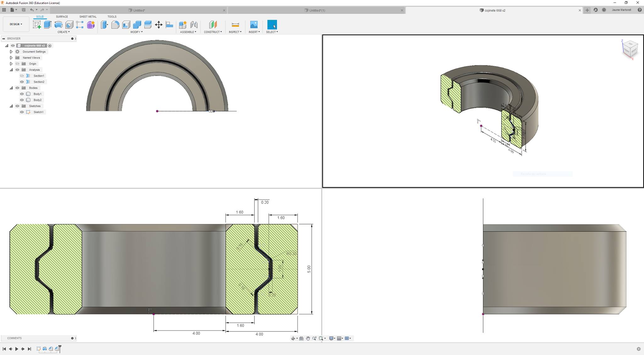
Task: Expand the Origin folder
Action: coord(11,64)
